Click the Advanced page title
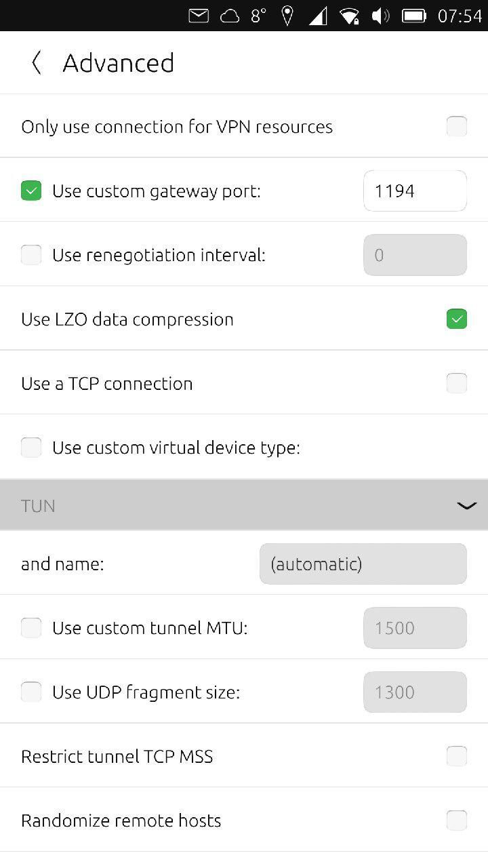Image resolution: width=488 pixels, height=868 pixels. click(118, 62)
